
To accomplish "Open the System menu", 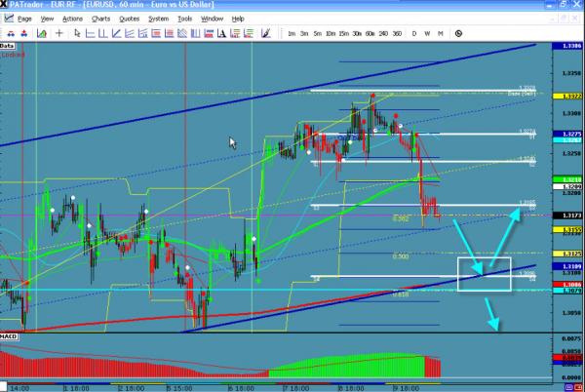I will click(158, 19).
